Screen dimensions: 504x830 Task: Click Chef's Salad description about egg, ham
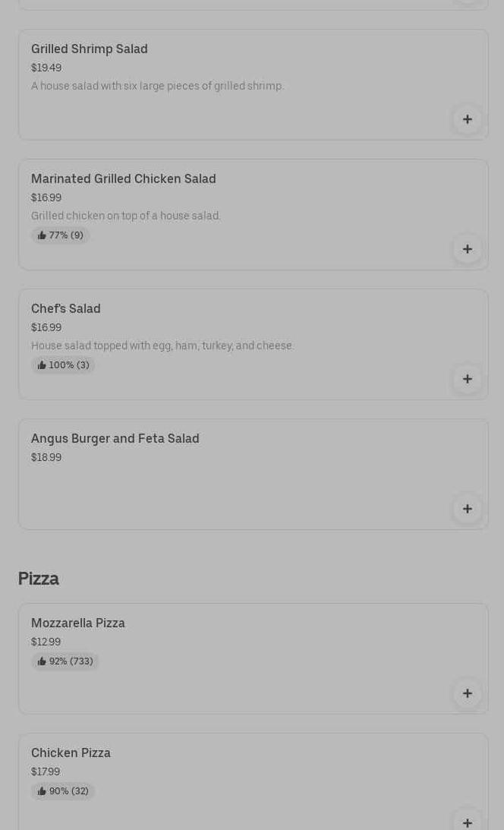[162, 346]
